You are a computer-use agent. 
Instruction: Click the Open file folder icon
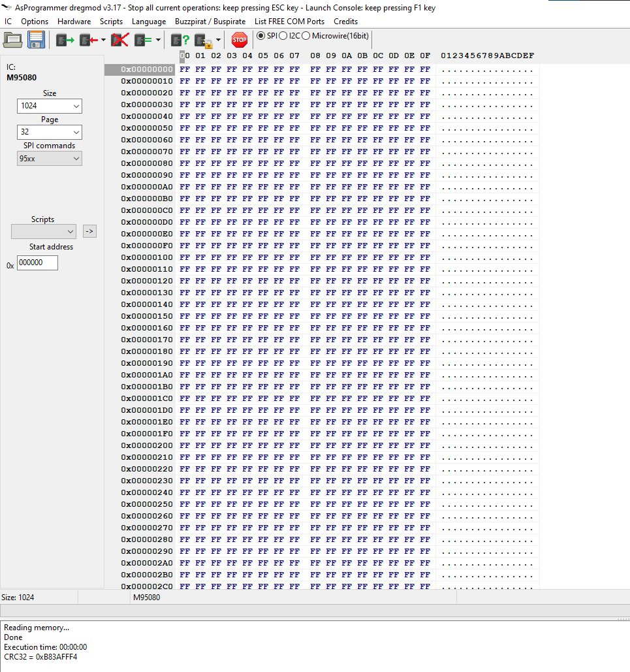click(13, 40)
